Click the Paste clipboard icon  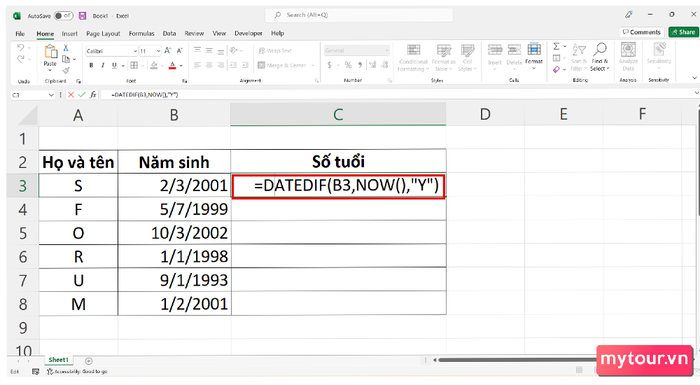point(50,52)
